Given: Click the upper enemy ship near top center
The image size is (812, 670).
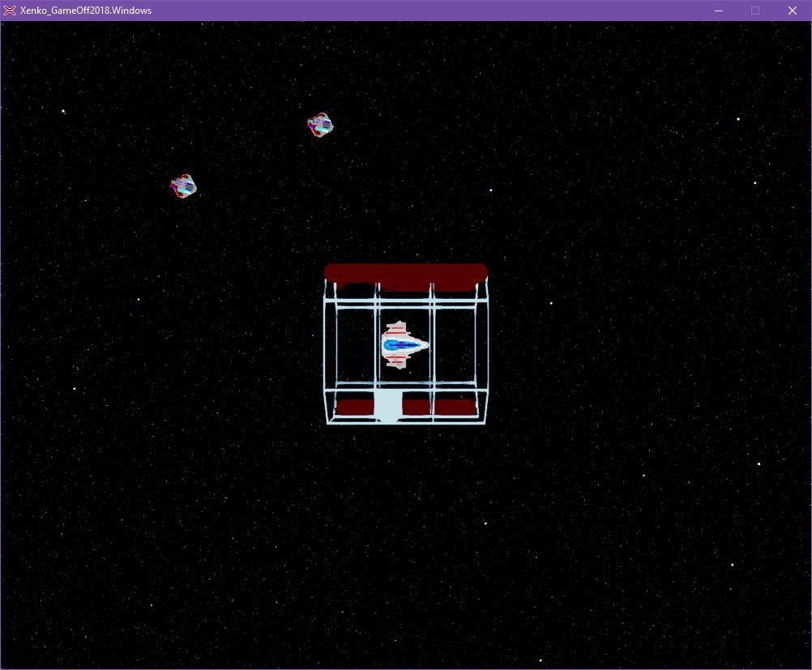Looking at the screenshot, I should pos(320,125).
